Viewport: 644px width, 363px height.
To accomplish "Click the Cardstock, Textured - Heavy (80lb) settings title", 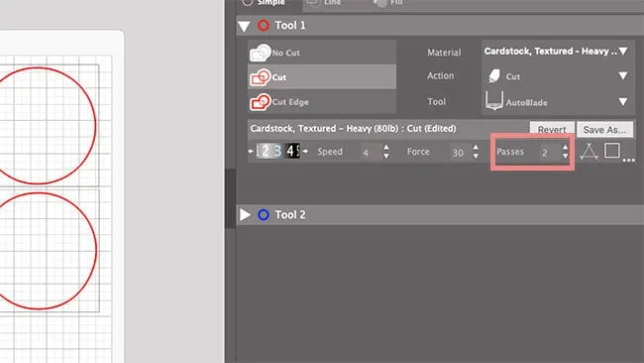I will [354, 129].
